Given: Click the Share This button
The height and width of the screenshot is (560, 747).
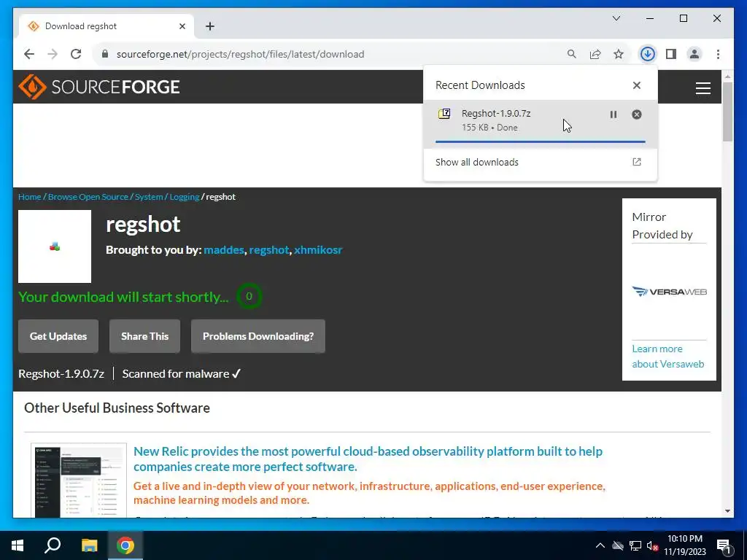Looking at the screenshot, I should (145, 336).
